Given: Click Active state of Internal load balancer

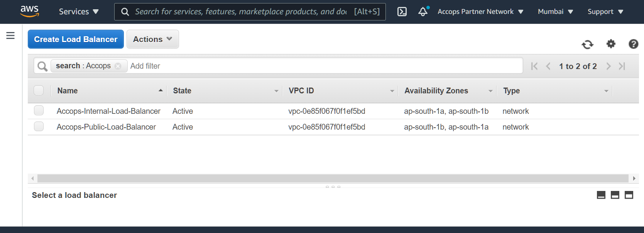Looking at the screenshot, I should (183, 111).
